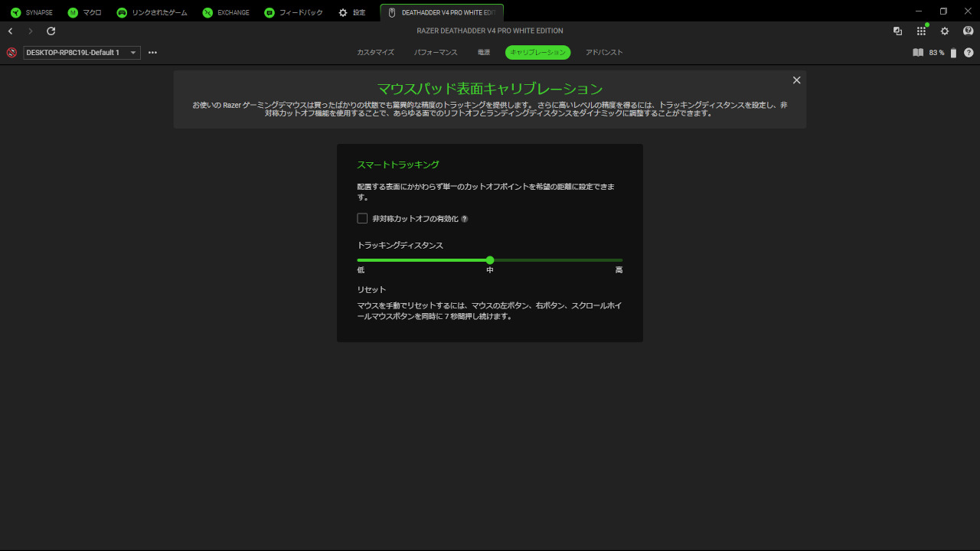The image size is (980, 551).
Task: Minimize the Razer Synapse window
Action: pyautogui.click(x=920, y=11)
